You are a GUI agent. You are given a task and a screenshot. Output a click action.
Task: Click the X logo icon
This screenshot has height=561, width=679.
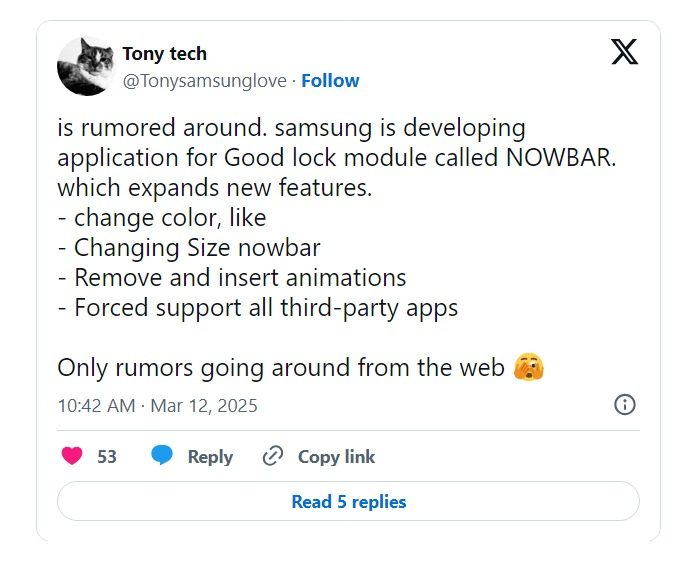pyautogui.click(x=624, y=53)
